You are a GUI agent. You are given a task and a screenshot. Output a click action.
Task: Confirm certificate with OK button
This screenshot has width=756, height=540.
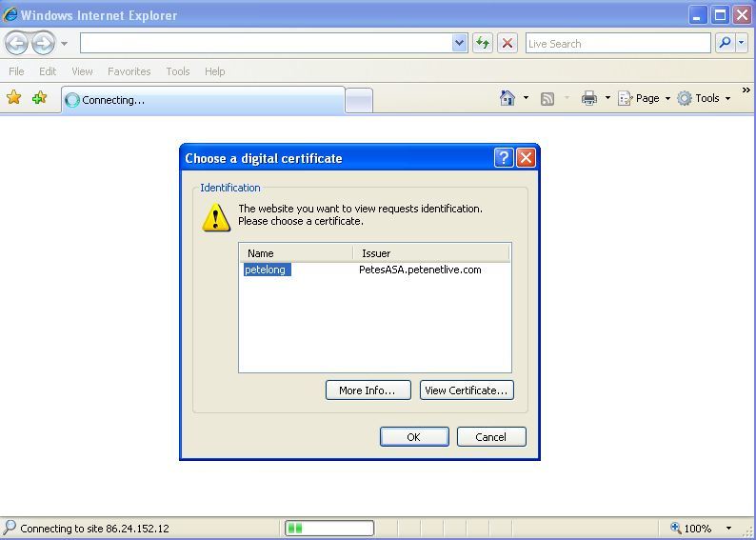click(414, 437)
